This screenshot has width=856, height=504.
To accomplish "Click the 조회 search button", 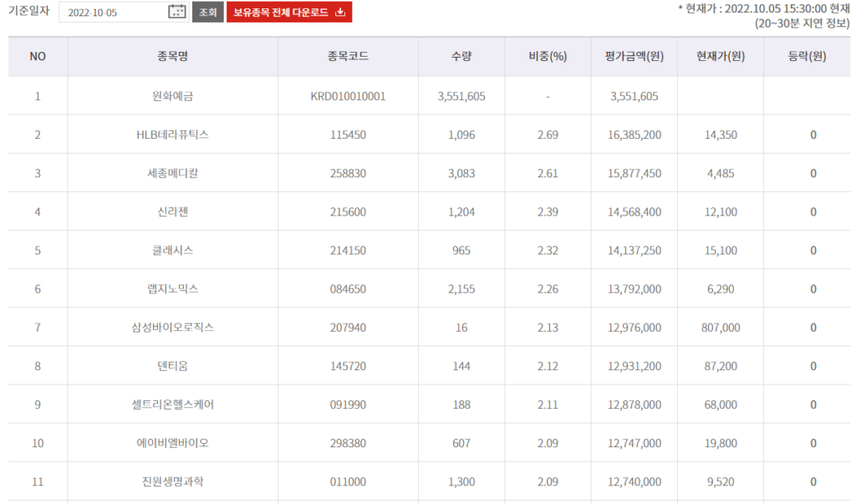I will click(x=207, y=12).
